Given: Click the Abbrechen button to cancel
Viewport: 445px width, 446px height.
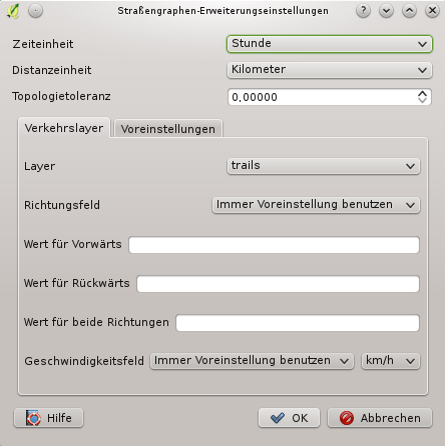Looking at the screenshot, I should pyautogui.click(x=380, y=418).
